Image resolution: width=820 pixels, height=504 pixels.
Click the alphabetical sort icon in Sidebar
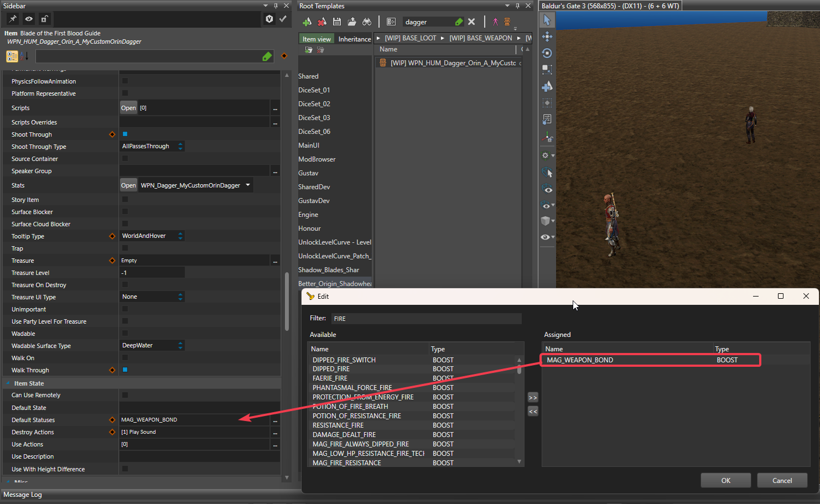(24, 56)
